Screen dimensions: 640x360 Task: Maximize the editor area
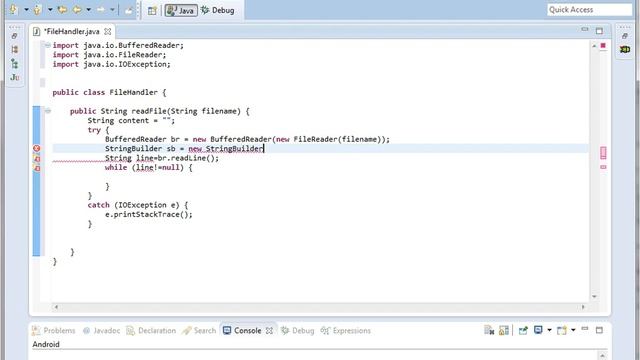click(x=599, y=31)
